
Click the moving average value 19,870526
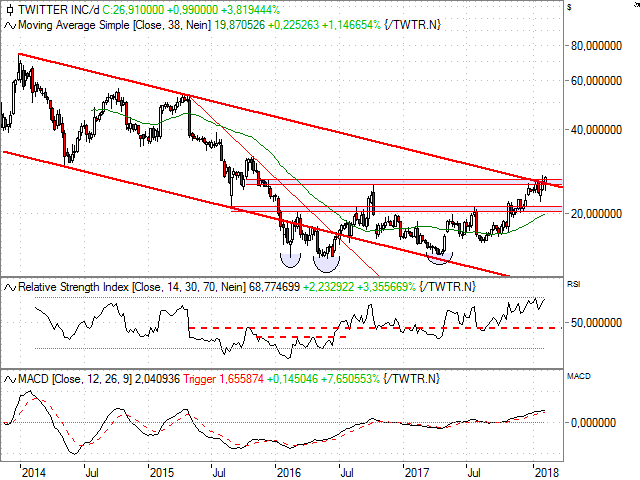[x=240, y=25]
